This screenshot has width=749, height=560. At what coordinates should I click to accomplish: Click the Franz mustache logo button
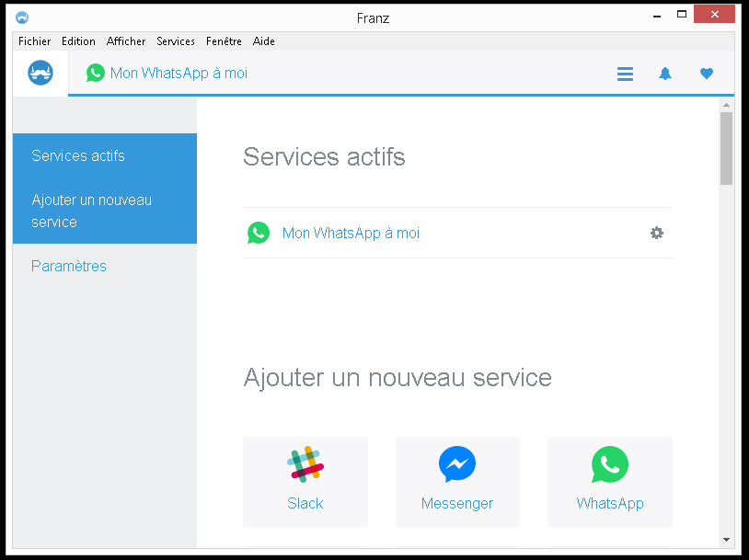coord(40,73)
